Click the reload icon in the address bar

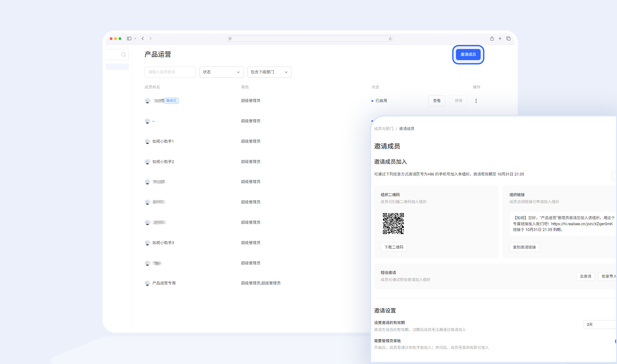pyautogui.click(x=390, y=39)
